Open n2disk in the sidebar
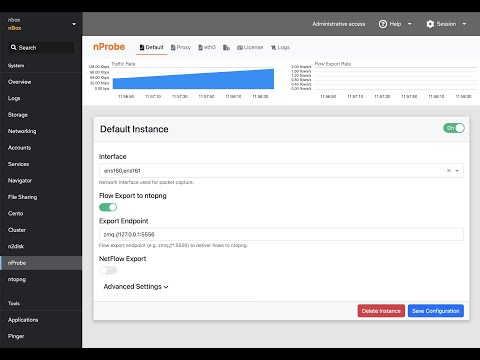The height and width of the screenshot is (360, 480). tap(41, 246)
